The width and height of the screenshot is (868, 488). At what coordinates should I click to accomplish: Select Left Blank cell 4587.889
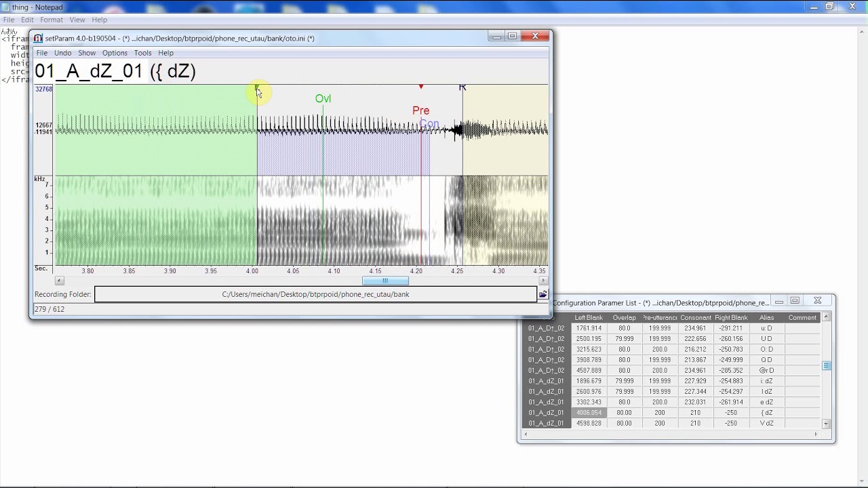tap(589, 370)
